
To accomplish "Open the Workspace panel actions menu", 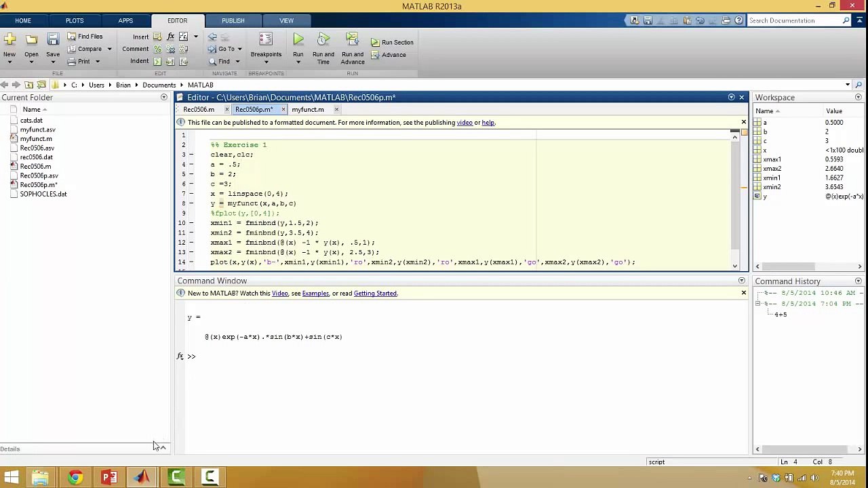I will [859, 98].
